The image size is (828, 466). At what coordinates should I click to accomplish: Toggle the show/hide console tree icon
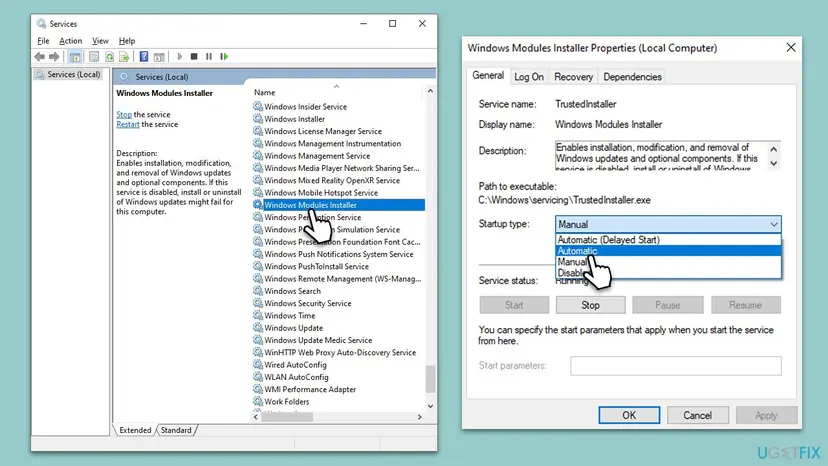coord(75,57)
